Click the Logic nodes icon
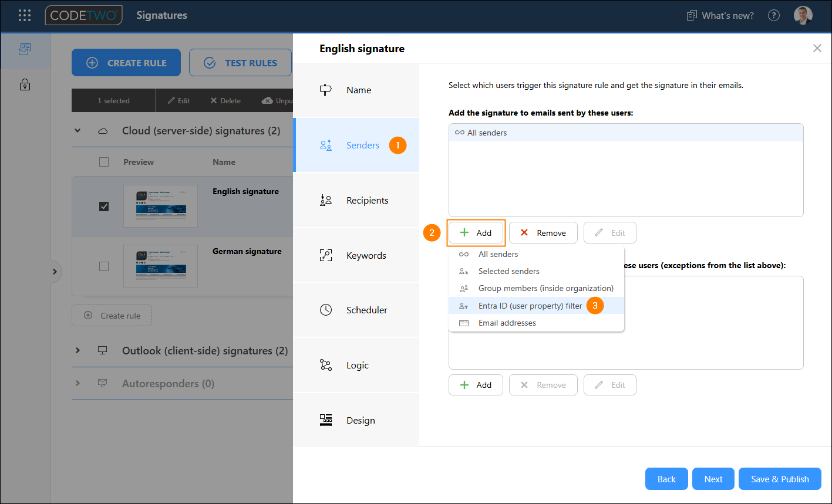The image size is (832, 504). tap(326, 365)
